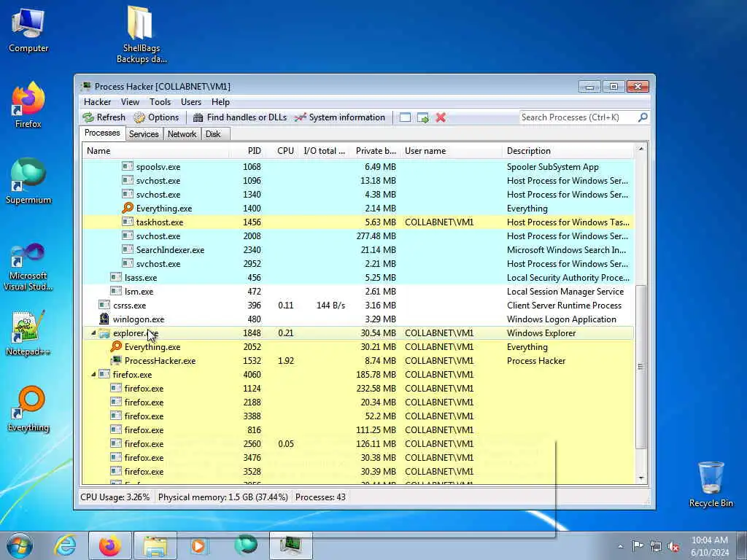Image resolution: width=747 pixels, height=560 pixels.
Task: Click the Windows Logon Application description
Action: 561,319
